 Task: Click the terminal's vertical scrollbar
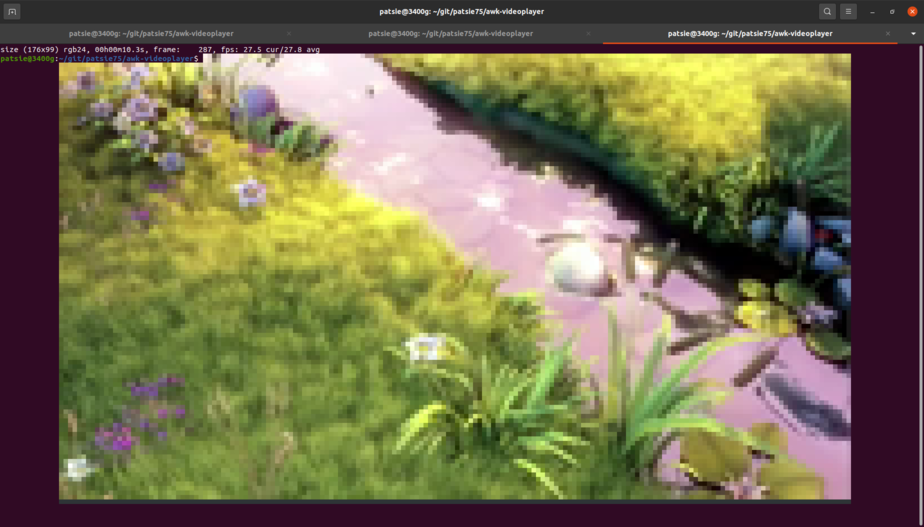pos(921,285)
